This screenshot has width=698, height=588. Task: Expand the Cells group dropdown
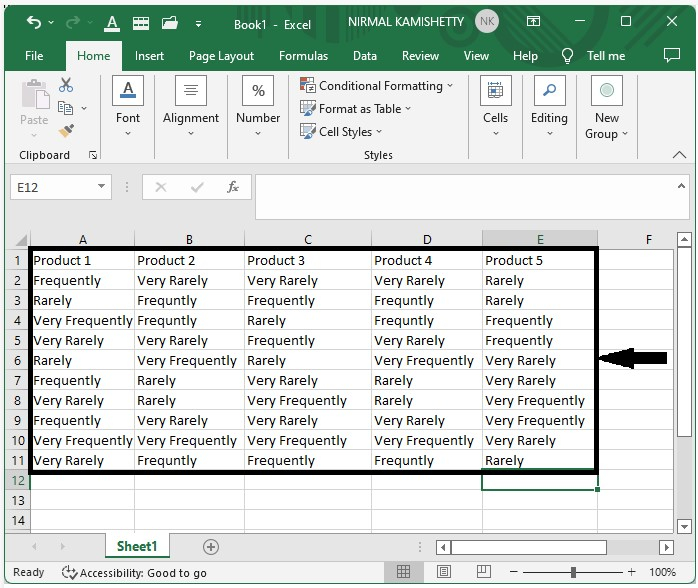495,133
